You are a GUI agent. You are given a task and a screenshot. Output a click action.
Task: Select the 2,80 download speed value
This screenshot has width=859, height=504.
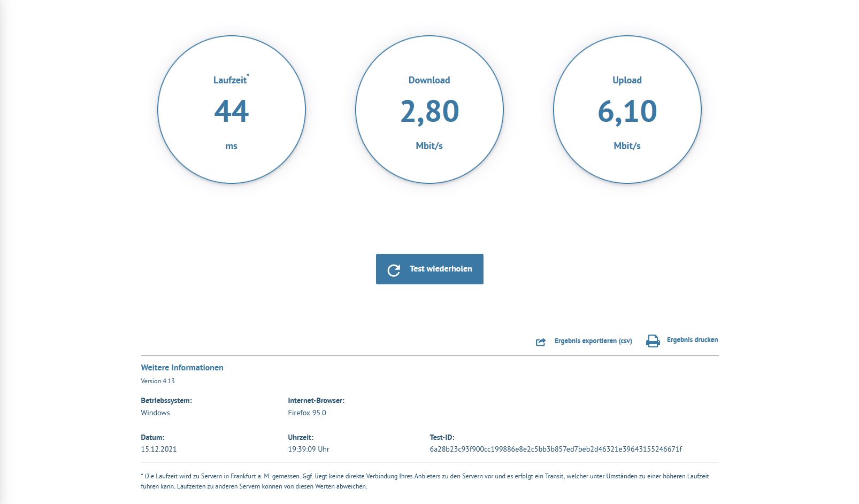tap(429, 111)
